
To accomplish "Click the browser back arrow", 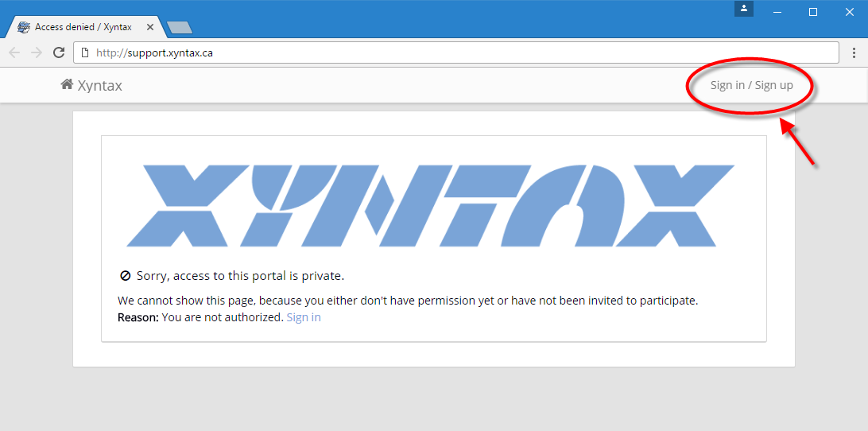I will pyautogui.click(x=14, y=52).
